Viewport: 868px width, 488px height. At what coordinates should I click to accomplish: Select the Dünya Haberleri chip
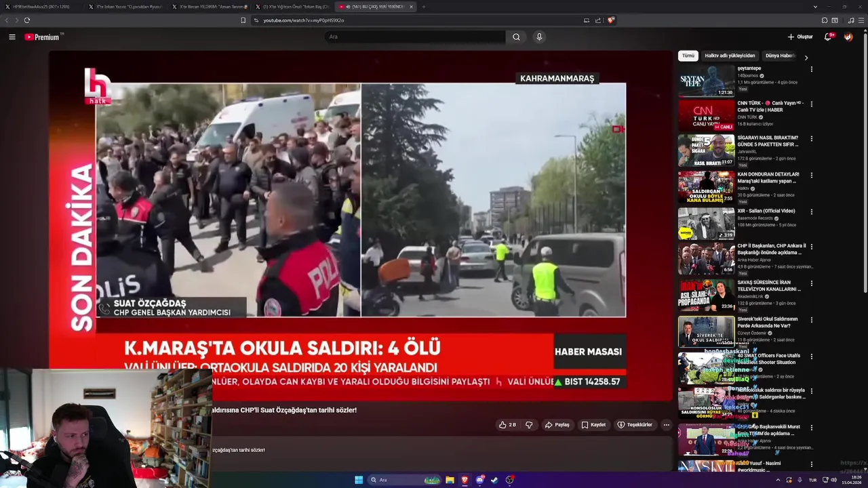point(780,56)
